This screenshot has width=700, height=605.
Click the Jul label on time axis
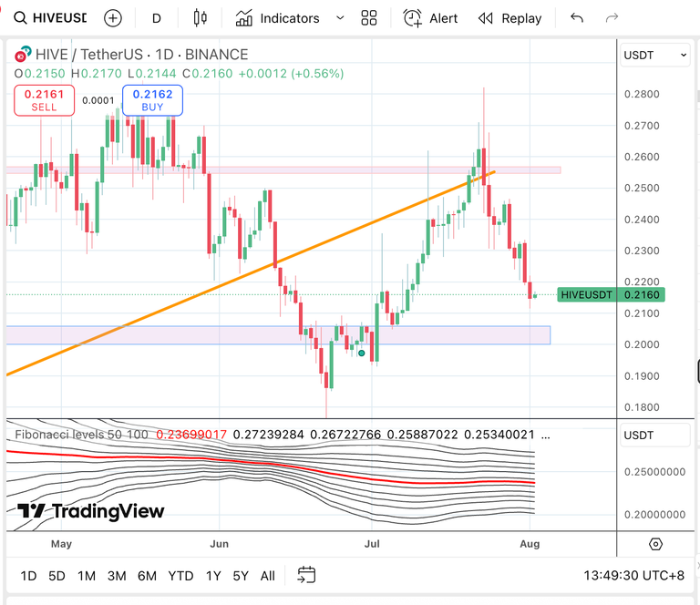click(372, 544)
